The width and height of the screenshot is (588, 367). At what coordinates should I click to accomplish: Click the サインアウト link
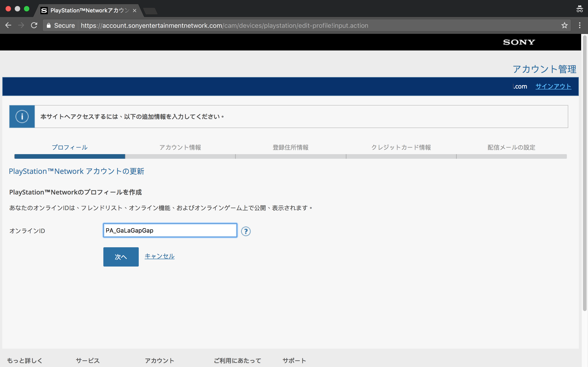click(x=553, y=86)
